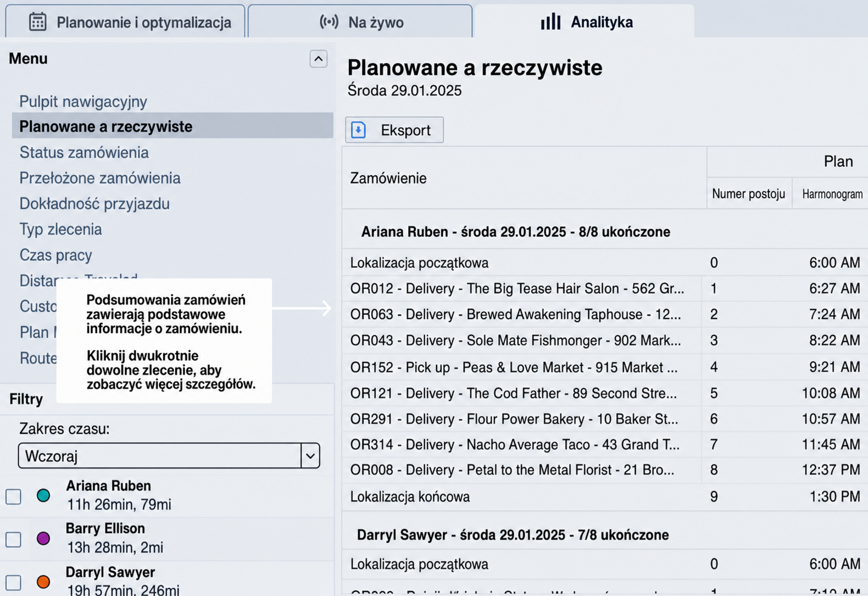Open the Planowanie i optymalizacja tab
Screen dimensions: 868x596
pyautogui.click(x=125, y=22)
